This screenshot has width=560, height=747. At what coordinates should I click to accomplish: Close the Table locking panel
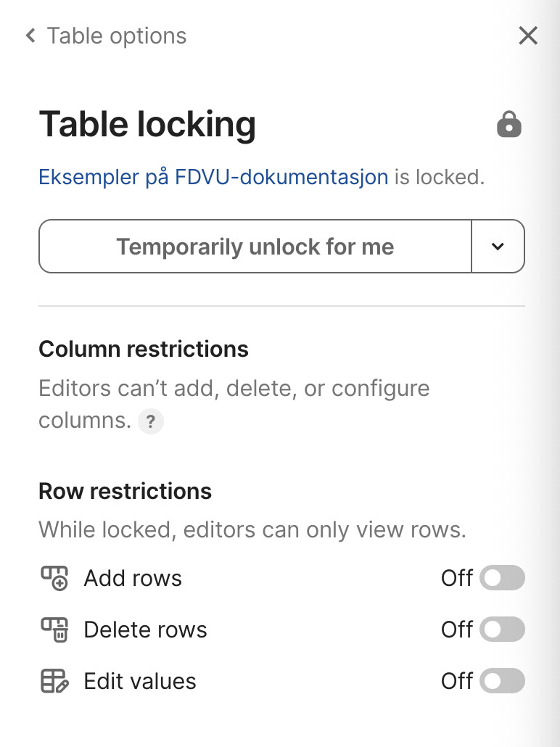click(x=528, y=36)
